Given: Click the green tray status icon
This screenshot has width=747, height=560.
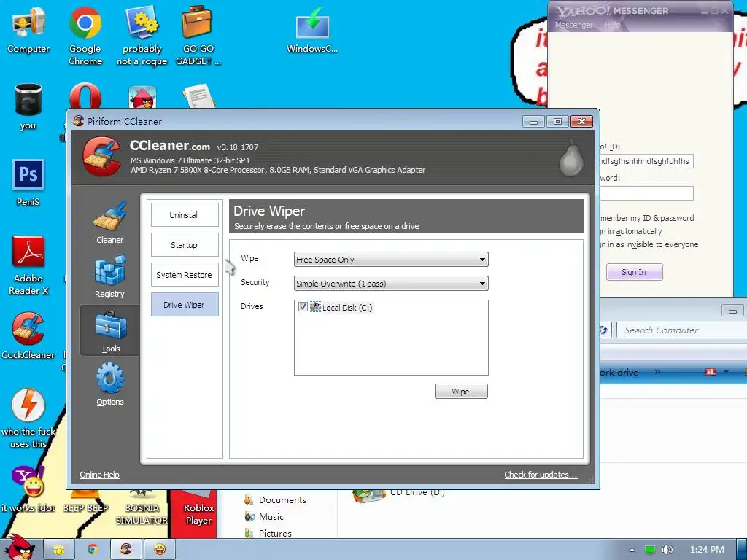Looking at the screenshot, I should point(649,550).
